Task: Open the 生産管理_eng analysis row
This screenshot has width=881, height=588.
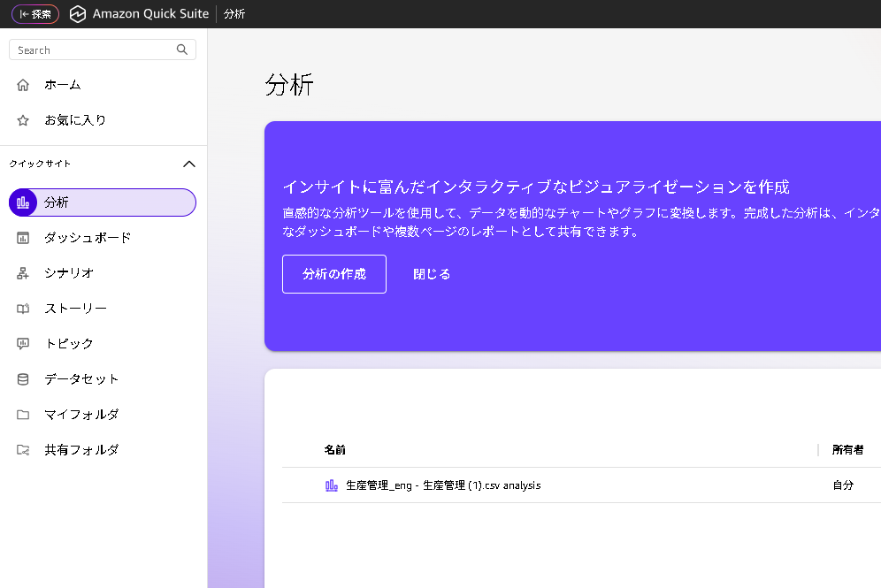Action: 442,485
